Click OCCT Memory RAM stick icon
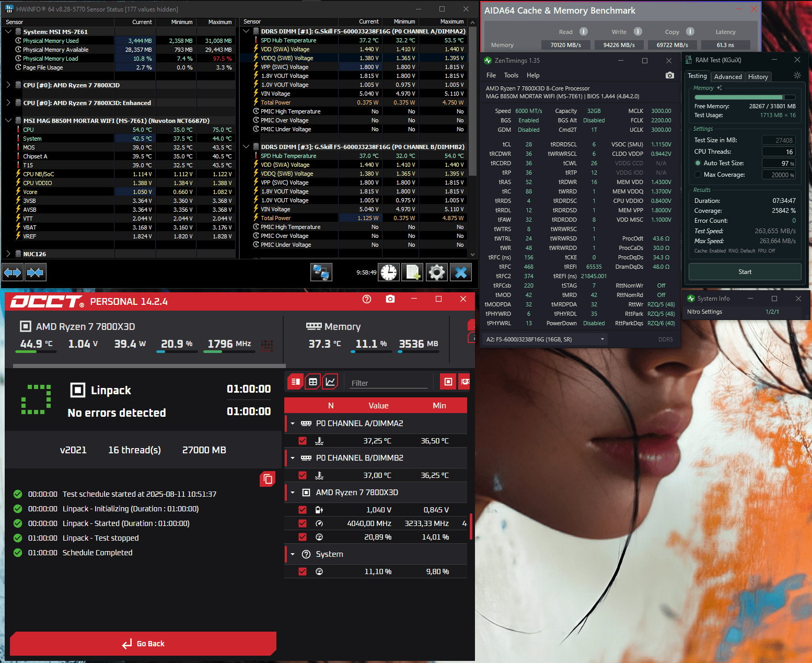 click(314, 326)
